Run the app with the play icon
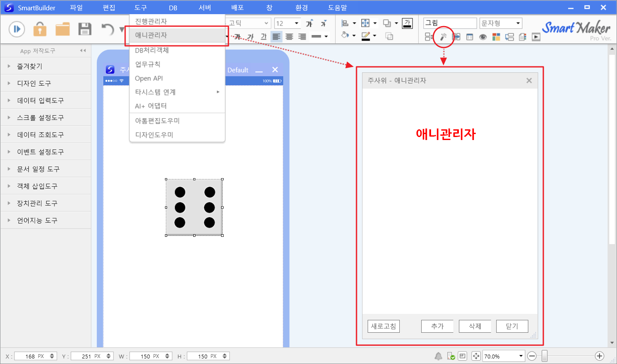The width and height of the screenshot is (617, 364). point(17,29)
